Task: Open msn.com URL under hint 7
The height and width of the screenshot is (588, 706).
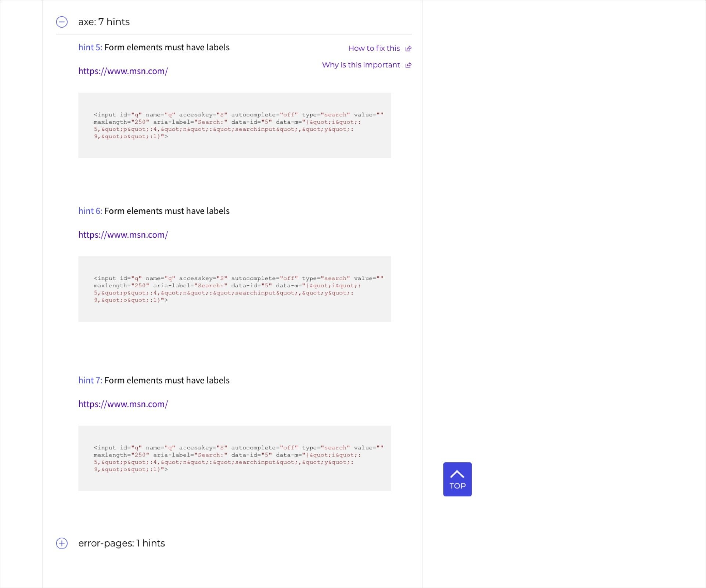Action: (123, 404)
